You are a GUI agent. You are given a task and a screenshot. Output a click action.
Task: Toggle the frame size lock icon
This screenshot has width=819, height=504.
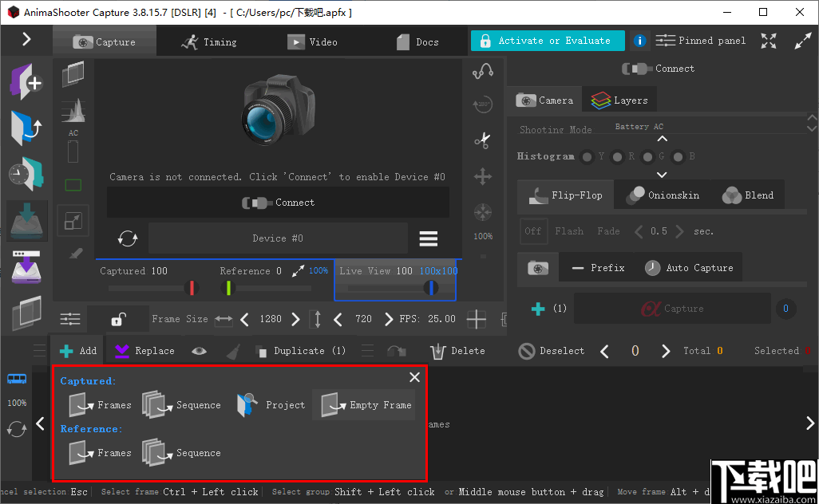pos(119,319)
